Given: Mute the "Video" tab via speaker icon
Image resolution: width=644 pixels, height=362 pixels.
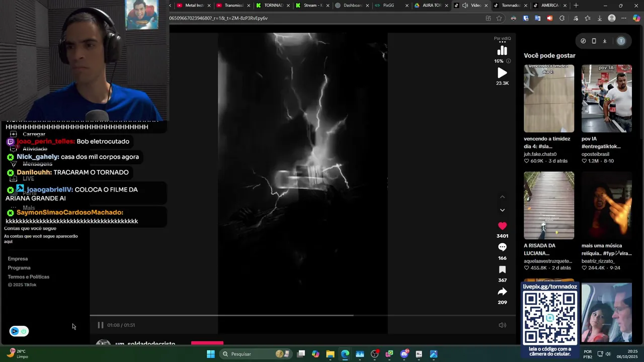Looking at the screenshot, I should pos(465,6).
